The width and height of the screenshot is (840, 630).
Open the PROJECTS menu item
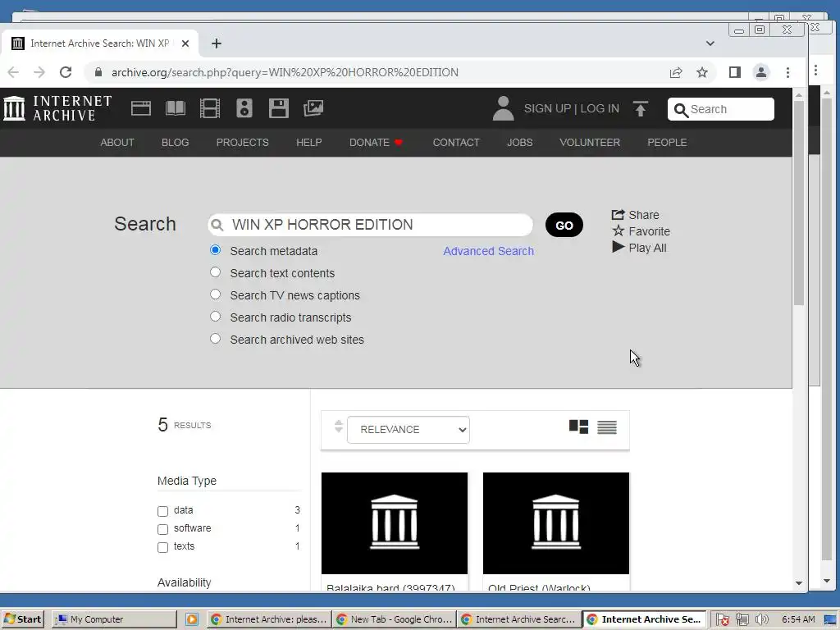tap(242, 143)
